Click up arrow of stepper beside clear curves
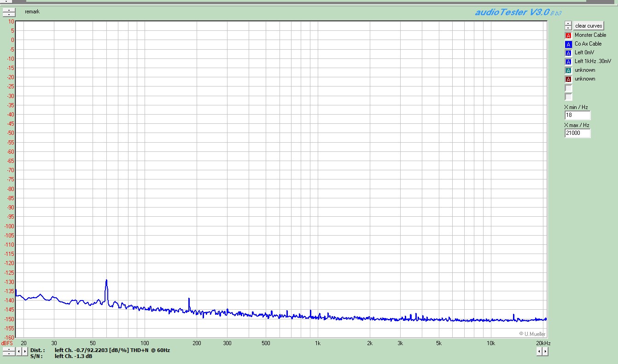 point(568,24)
